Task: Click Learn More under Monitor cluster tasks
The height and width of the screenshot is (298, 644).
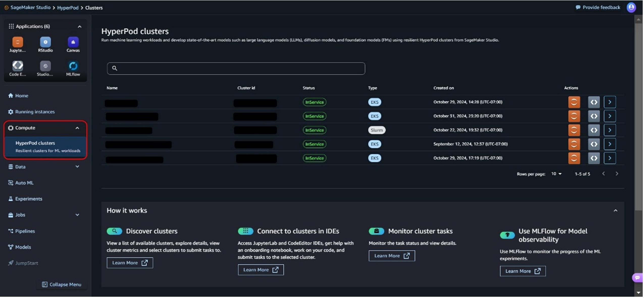Action: 392,256
